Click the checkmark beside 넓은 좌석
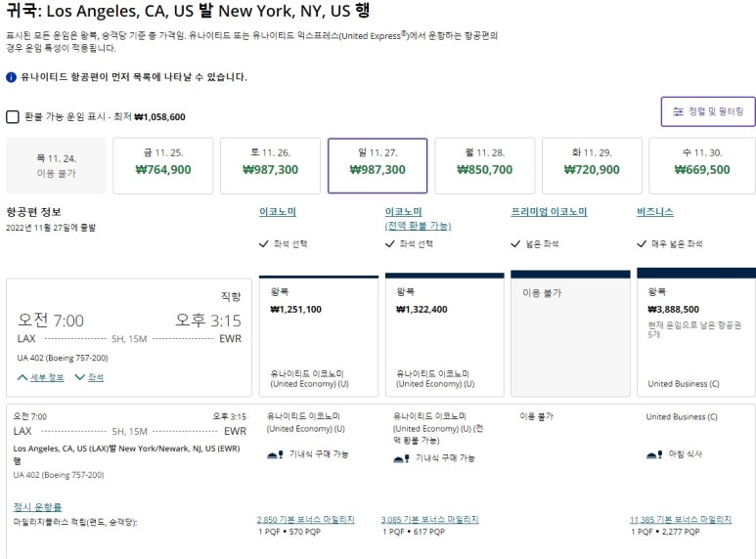756x559 pixels. click(x=515, y=244)
